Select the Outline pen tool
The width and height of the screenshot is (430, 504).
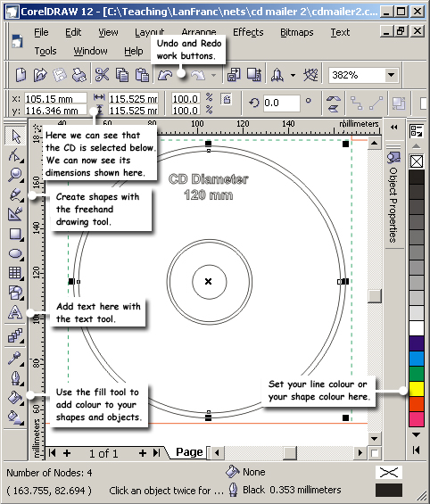point(15,378)
